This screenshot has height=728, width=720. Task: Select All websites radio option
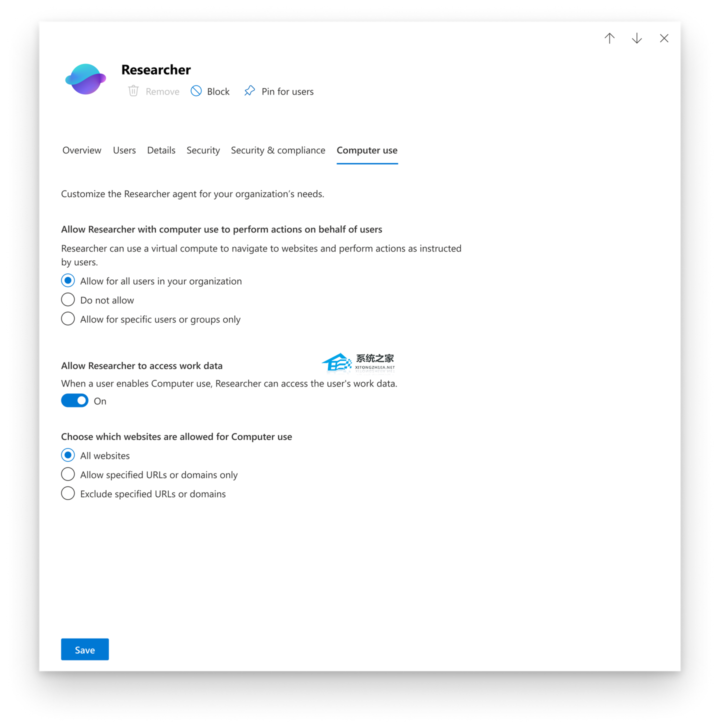(68, 455)
